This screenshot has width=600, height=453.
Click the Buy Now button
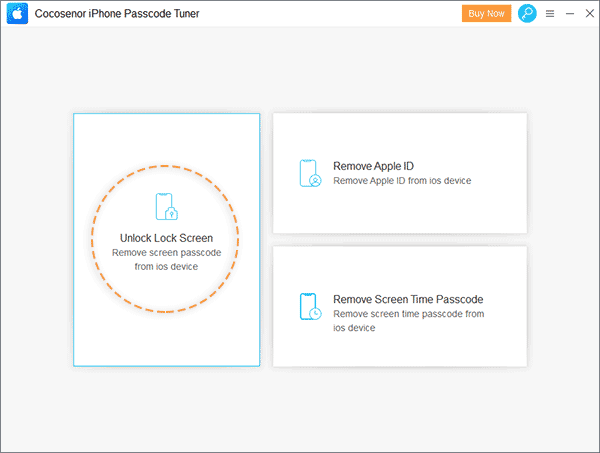click(486, 13)
